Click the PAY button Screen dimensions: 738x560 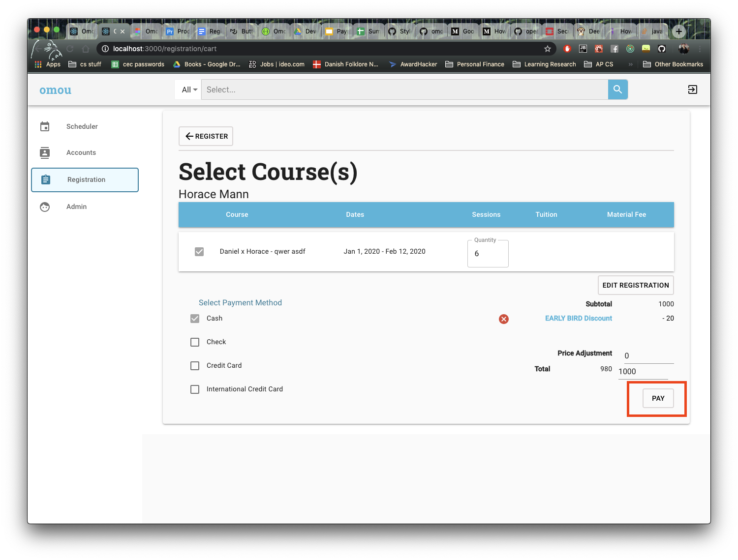tap(658, 398)
